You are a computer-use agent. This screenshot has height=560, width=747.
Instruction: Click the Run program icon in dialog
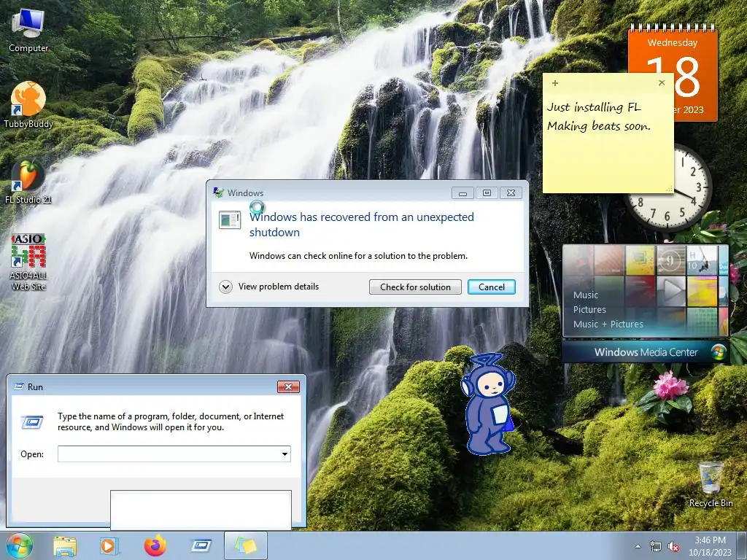pyautogui.click(x=32, y=421)
